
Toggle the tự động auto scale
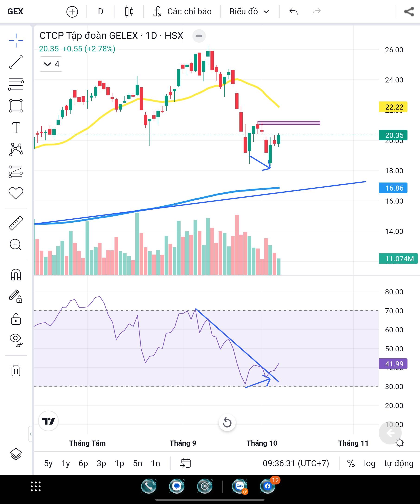(399, 463)
